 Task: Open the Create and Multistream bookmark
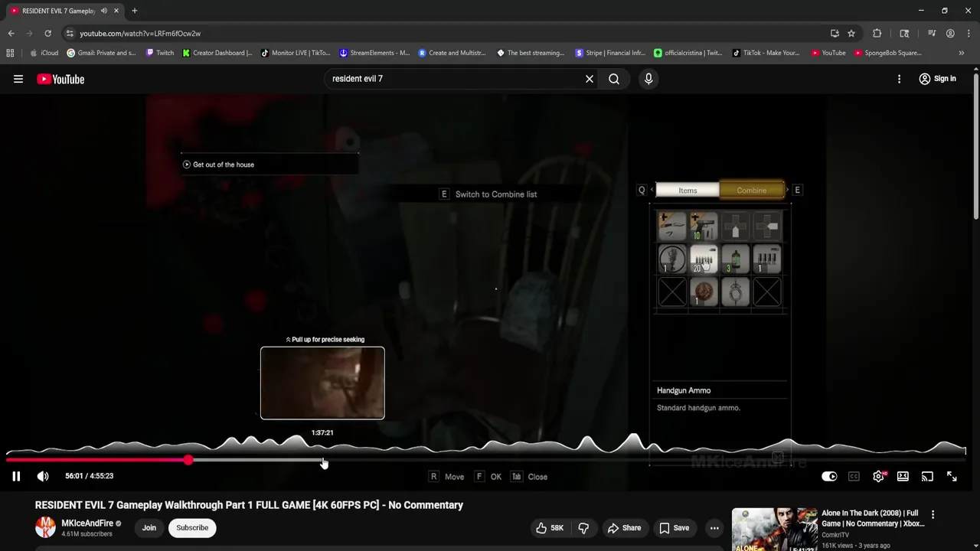coord(452,53)
